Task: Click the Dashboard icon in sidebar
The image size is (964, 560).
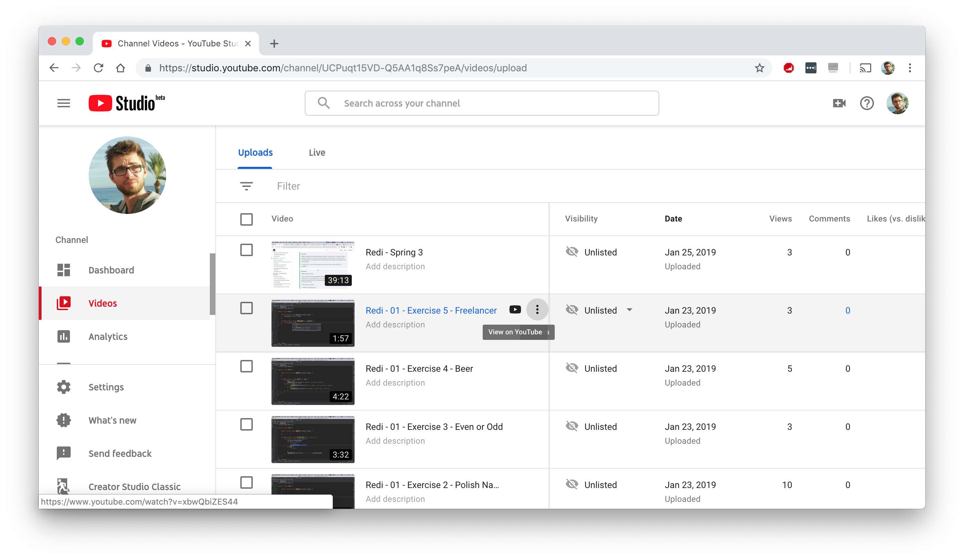Action: [x=64, y=269]
